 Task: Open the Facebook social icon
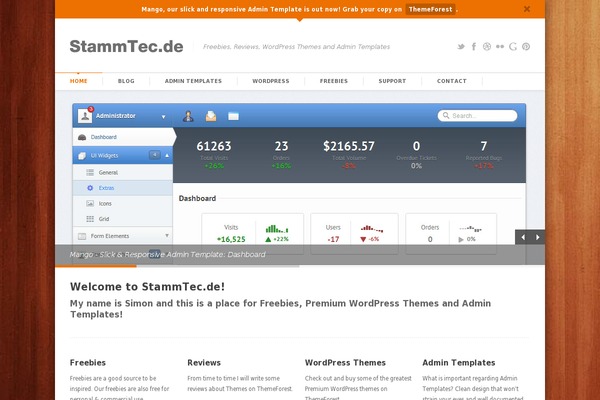coord(474,47)
